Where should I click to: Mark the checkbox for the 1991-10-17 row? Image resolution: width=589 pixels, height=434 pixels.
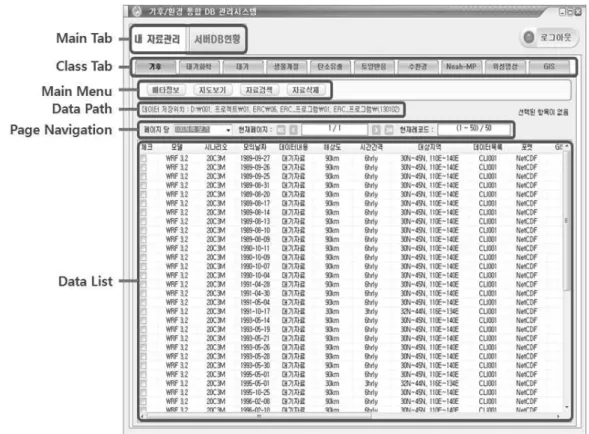[143, 312]
